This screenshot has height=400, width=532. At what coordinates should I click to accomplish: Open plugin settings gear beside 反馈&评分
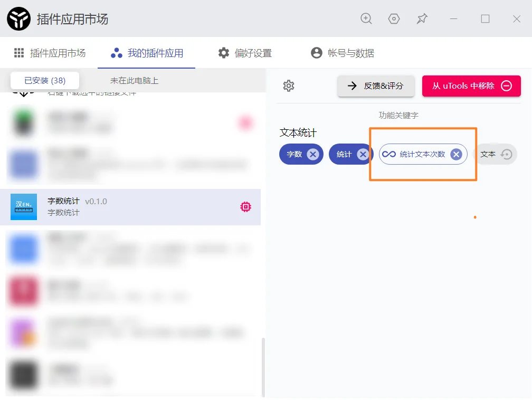pyautogui.click(x=289, y=86)
